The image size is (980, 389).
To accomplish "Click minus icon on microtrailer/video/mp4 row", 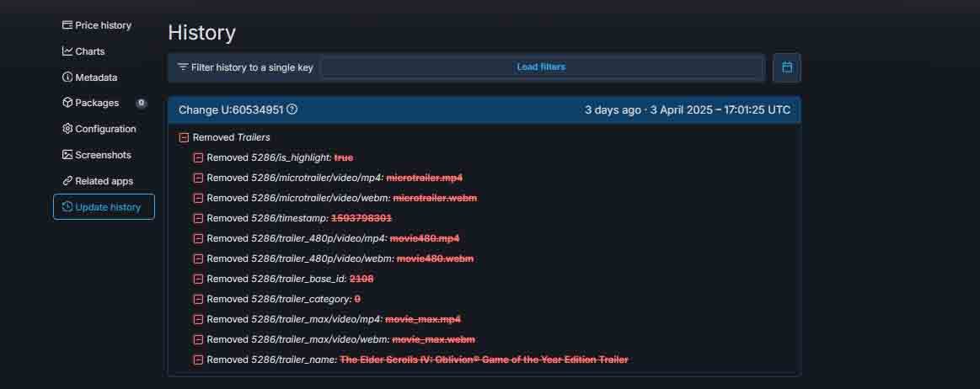I will [198, 178].
